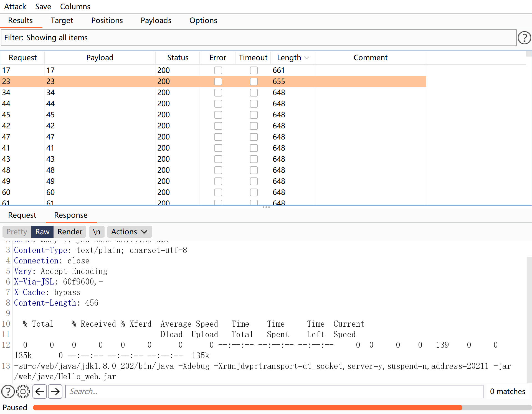This screenshot has height=414, width=532.
Task: Select the row for request 60
Action: pos(213,192)
